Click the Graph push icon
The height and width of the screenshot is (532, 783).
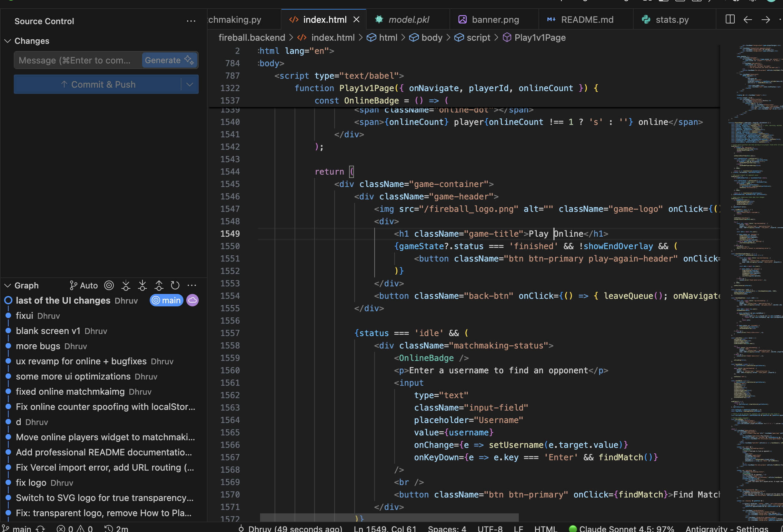(159, 285)
